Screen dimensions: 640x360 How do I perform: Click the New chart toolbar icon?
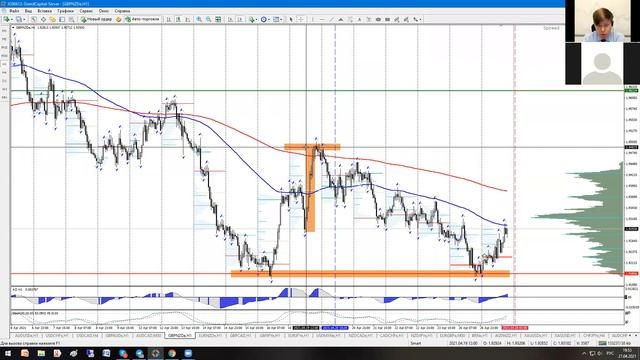pos(7,19)
